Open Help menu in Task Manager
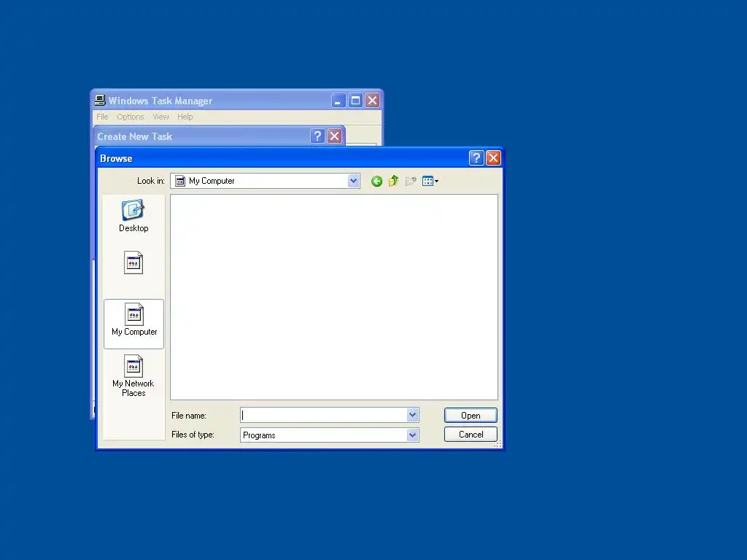747x560 pixels. click(185, 117)
